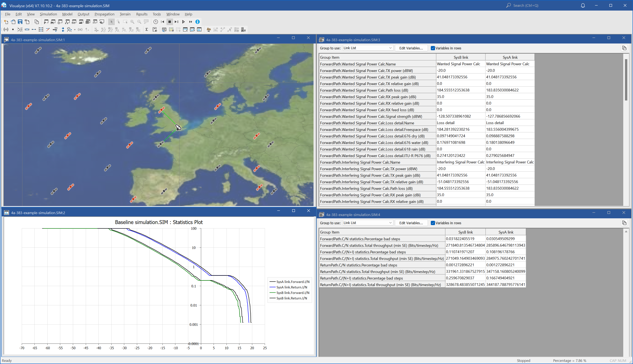Save the simulation with the floppy disk icon
633x364 pixels.
20,22
